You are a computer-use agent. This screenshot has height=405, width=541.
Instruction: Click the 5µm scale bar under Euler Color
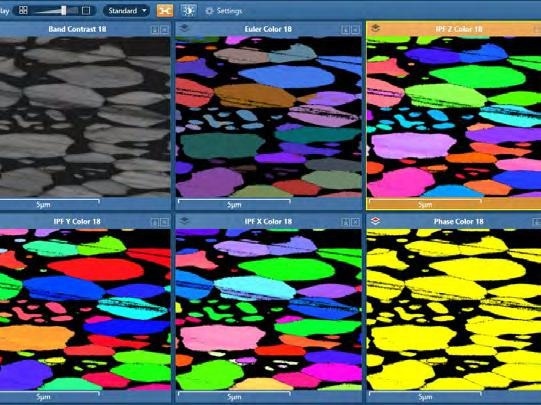pyautogui.click(x=234, y=204)
